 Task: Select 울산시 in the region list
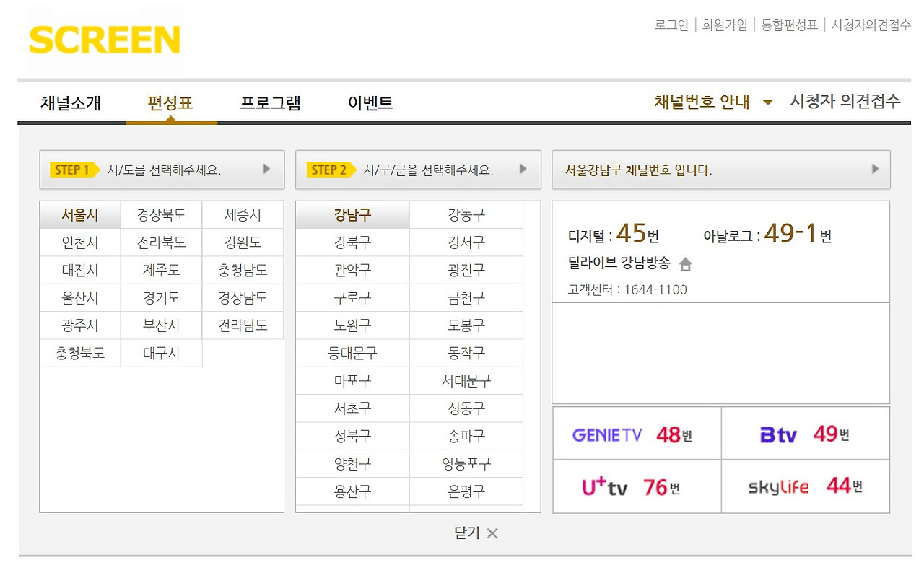pyautogui.click(x=80, y=298)
